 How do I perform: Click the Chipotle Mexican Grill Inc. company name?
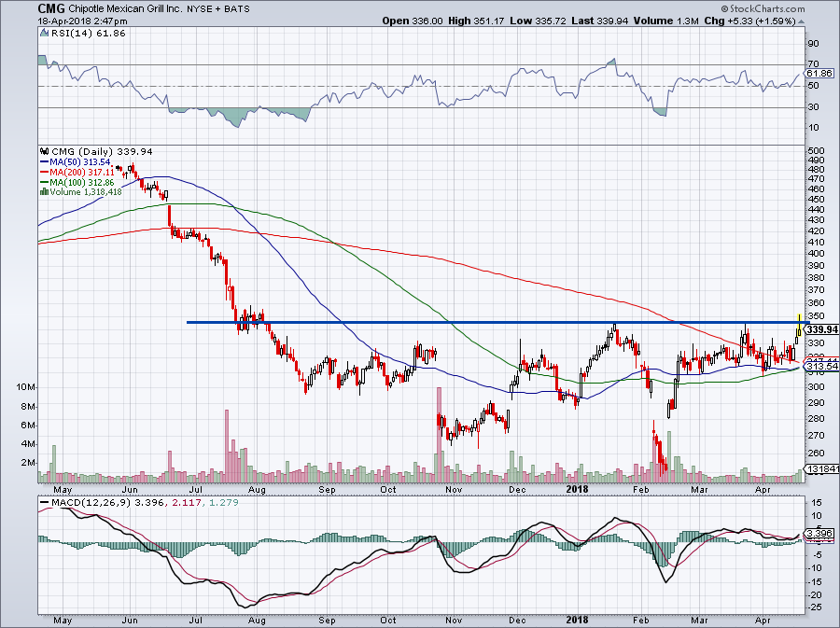coord(126,8)
